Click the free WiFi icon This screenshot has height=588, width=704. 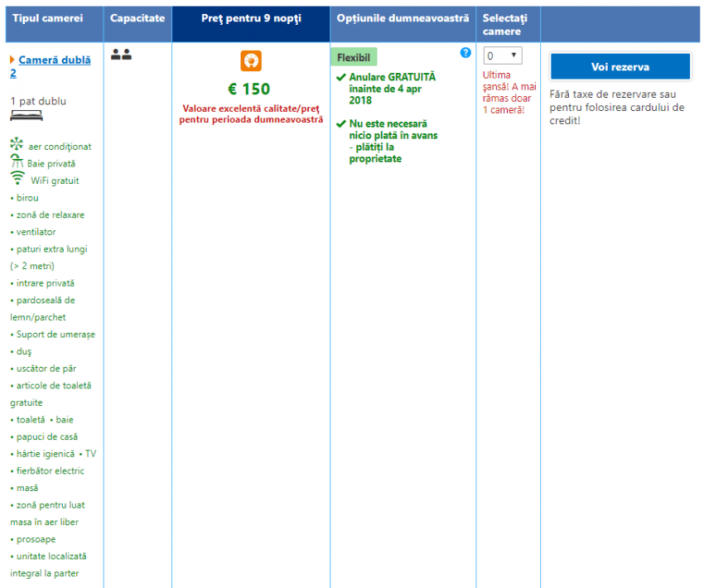coord(17,178)
